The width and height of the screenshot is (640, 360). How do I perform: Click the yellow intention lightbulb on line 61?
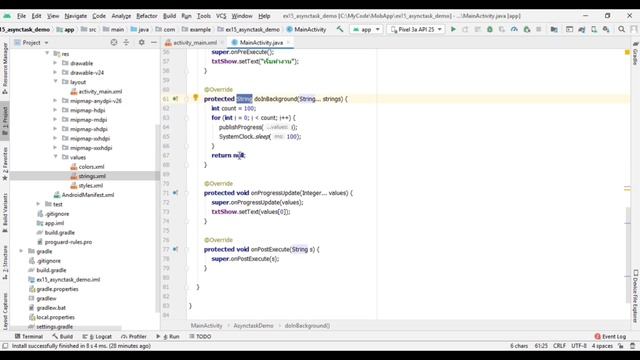(x=196, y=98)
